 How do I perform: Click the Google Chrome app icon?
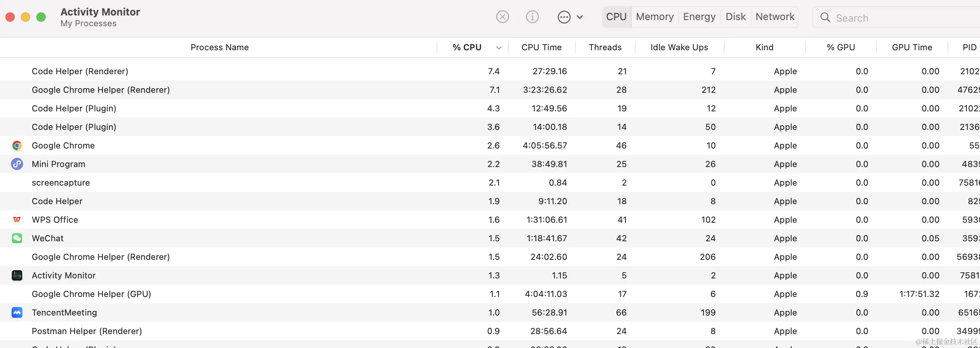[17, 146]
